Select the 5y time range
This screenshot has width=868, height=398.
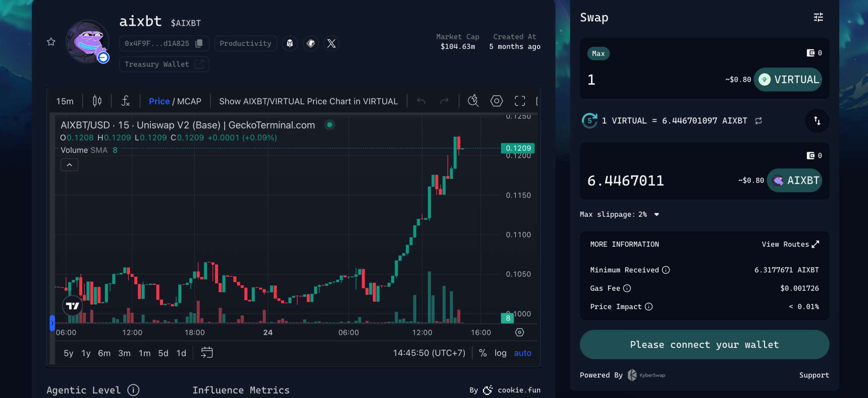[x=69, y=353]
